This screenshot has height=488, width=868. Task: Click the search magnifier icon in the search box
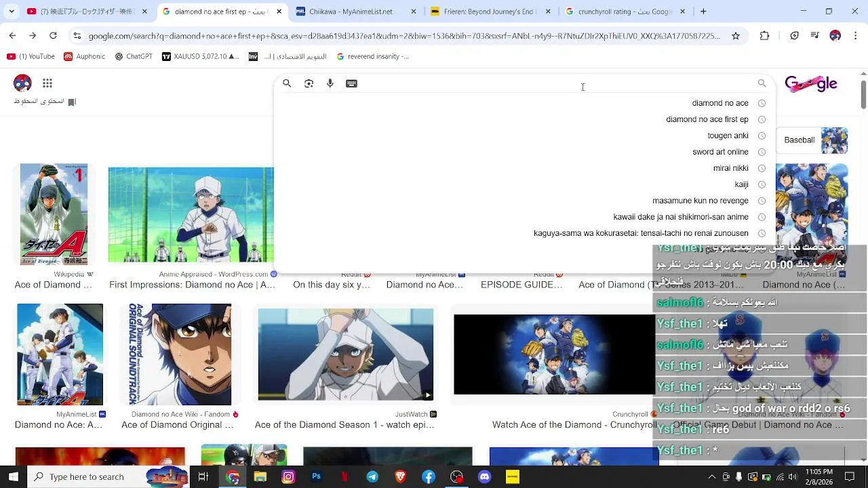(x=287, y=83)
